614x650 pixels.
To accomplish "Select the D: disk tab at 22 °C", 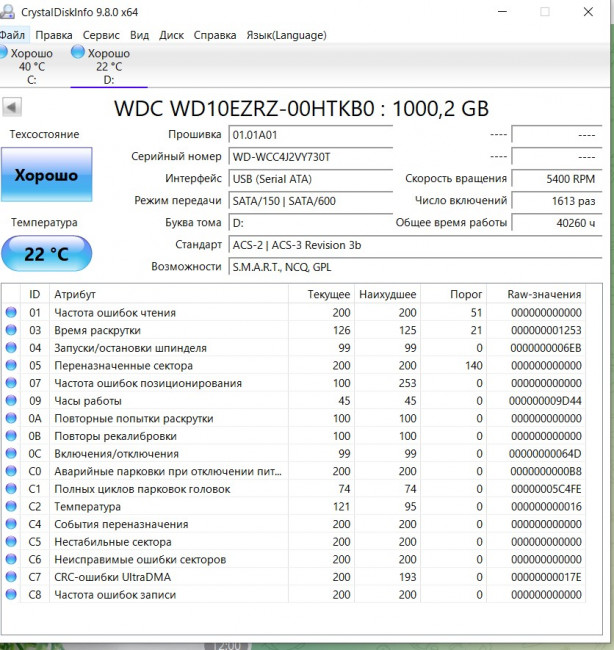I will coord(109,66).
